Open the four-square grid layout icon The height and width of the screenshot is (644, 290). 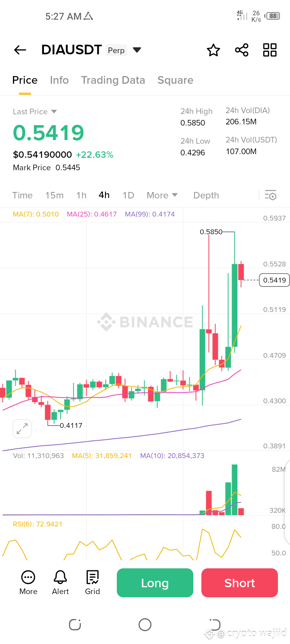[270, 50]
